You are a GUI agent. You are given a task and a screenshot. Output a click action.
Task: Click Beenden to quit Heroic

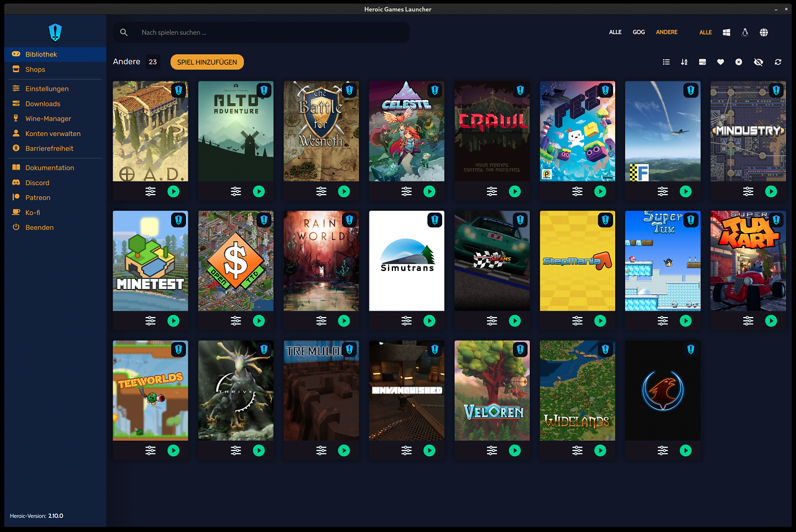click(x=55, y=227)
